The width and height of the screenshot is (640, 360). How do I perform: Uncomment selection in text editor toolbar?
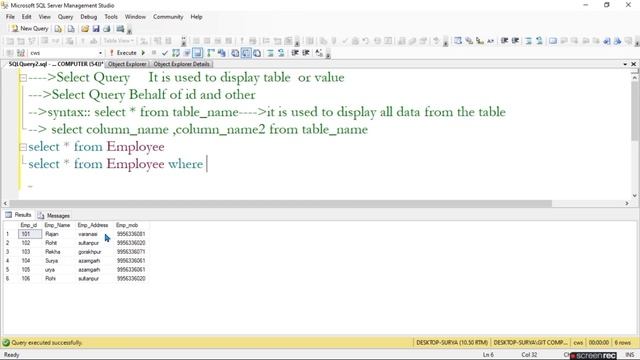tap(539, 41)
